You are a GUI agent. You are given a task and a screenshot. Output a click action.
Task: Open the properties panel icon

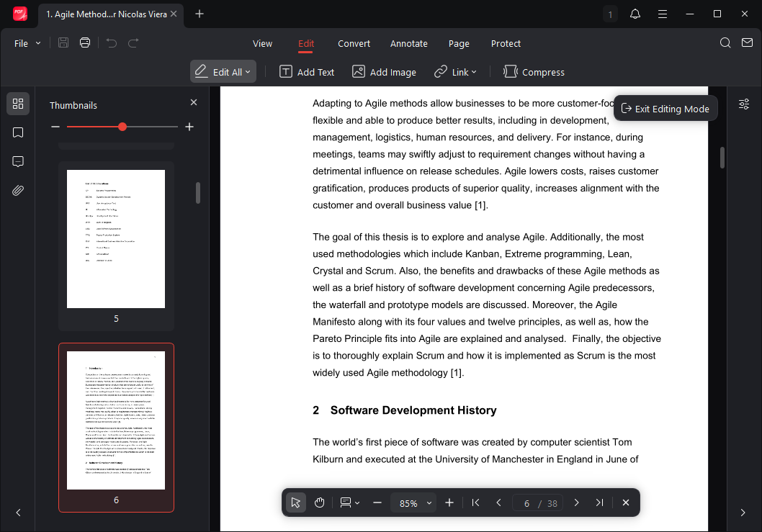coord(744,104)
